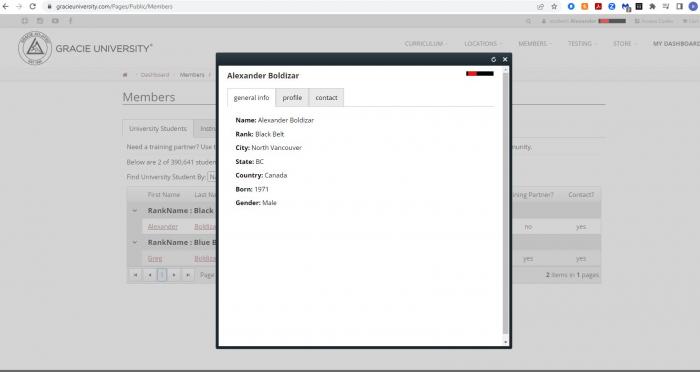
Task: Click the home icon in breadcrumb
Action: 125,75
